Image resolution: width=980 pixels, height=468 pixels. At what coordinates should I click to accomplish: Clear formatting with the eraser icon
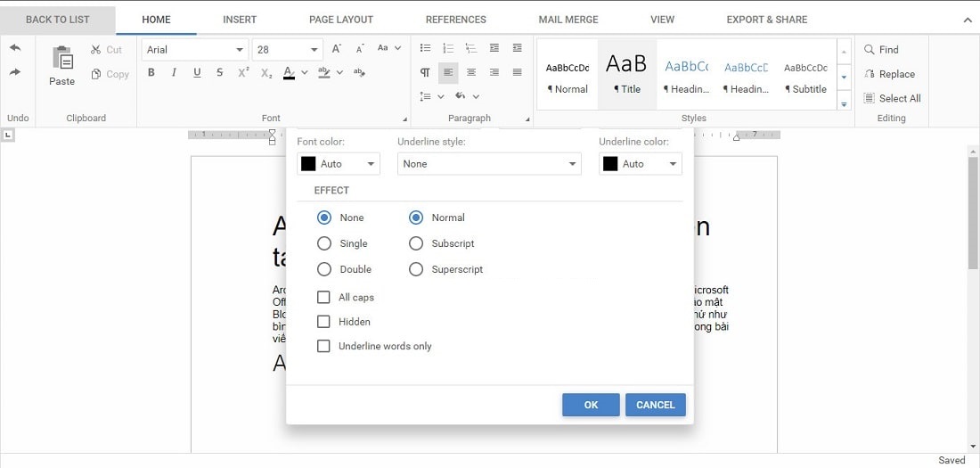point(359,72)
